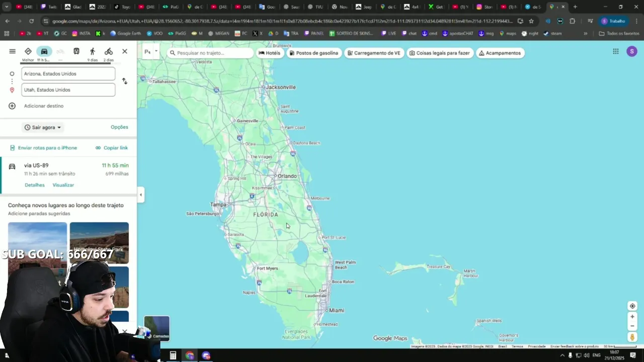Image resolution: width=644 pixels, height=362 pixels.
Task: Collapse the side panel arrow
Action: pos(141,195)
